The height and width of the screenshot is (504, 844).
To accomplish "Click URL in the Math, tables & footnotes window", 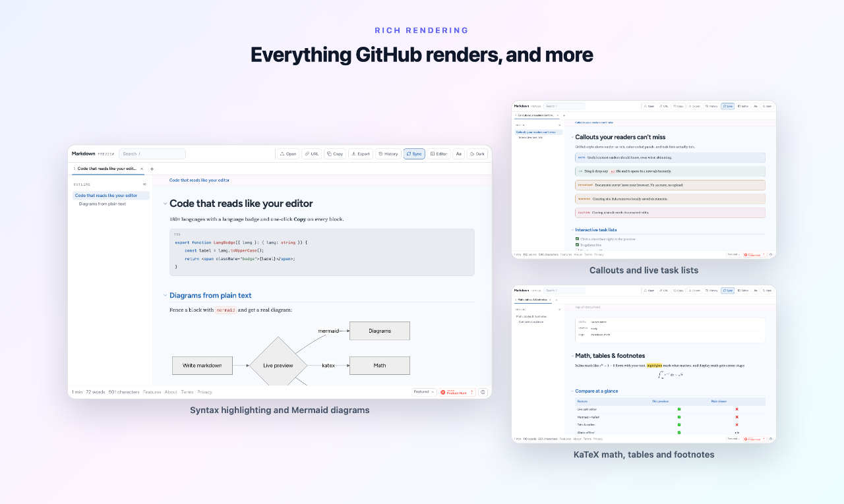I will coord(664,290).
